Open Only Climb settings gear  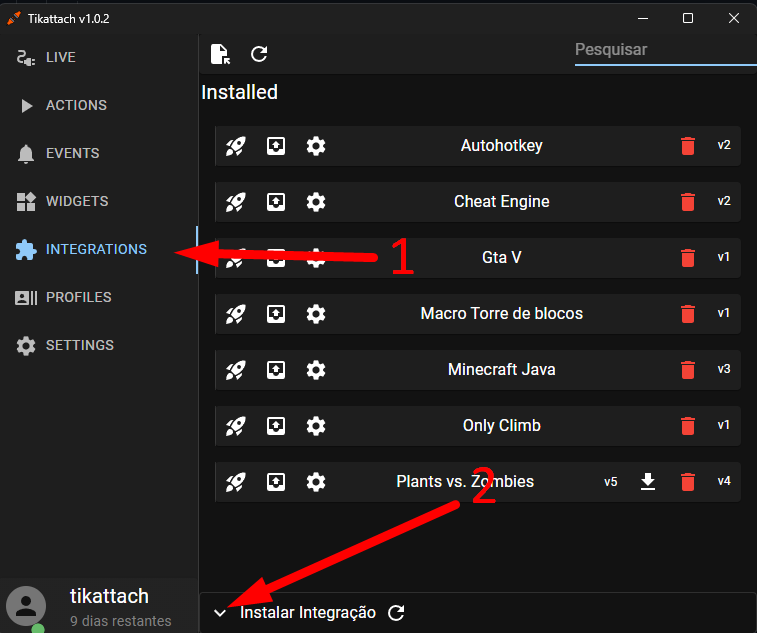(x=316, y=426)
